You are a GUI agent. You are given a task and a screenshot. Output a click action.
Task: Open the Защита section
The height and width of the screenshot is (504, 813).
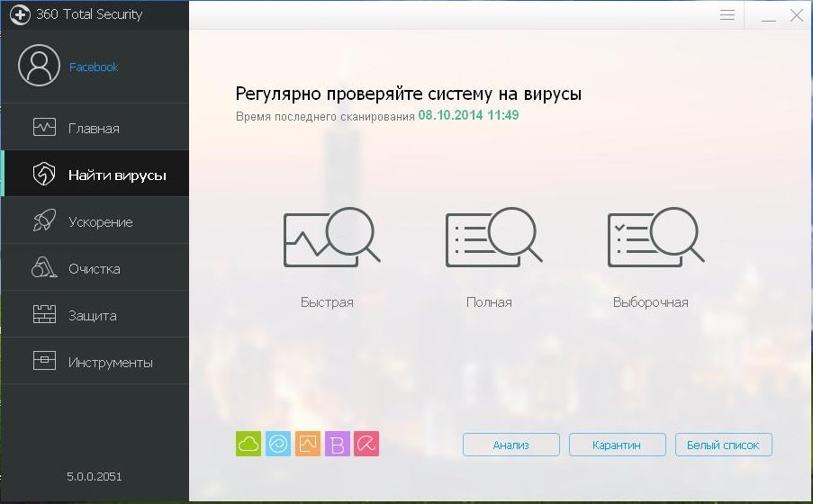[95, 314]
